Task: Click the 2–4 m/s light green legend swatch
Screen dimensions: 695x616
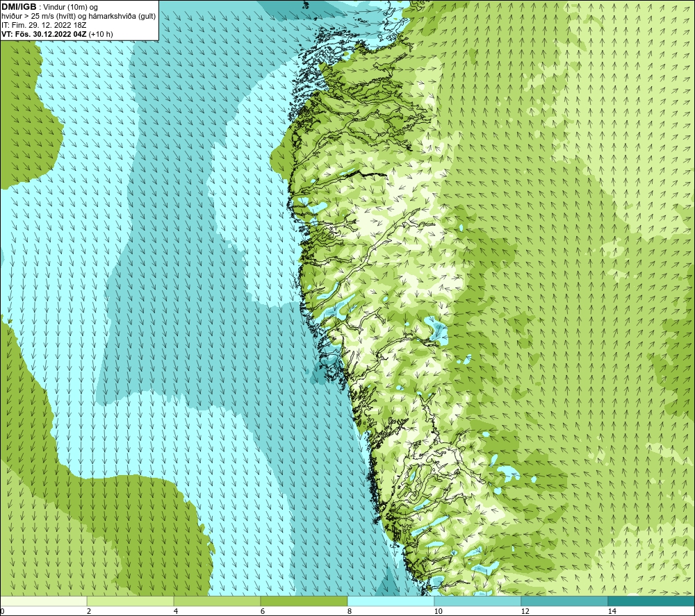Action: (130, 601)
